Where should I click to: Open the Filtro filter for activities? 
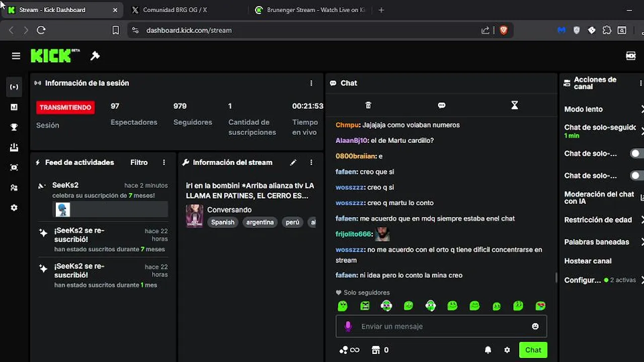pyautogui.click(x=139, y=162)
